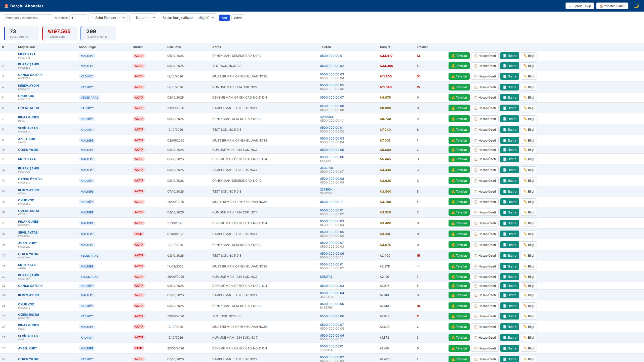Open Ekstre for row 27 PINAR GÜNEŞ
Image resolution: width=644 pixels, height=362 pixels.
pos(509,327)
